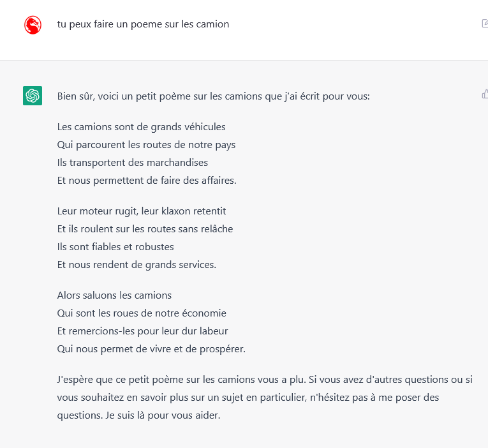Click the line 'Ils transportent des marchandises'
The height and width of the screenshot is (448, 488).
(x=132, y=163)
